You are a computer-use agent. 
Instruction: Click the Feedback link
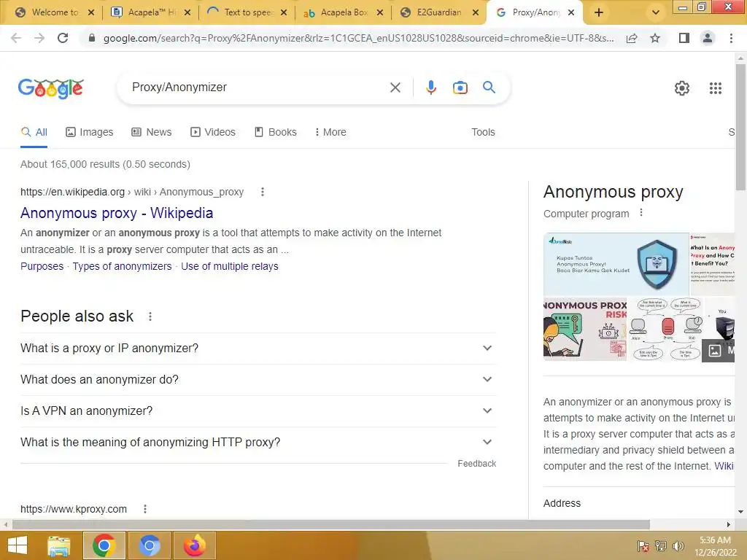click(477, 464)
